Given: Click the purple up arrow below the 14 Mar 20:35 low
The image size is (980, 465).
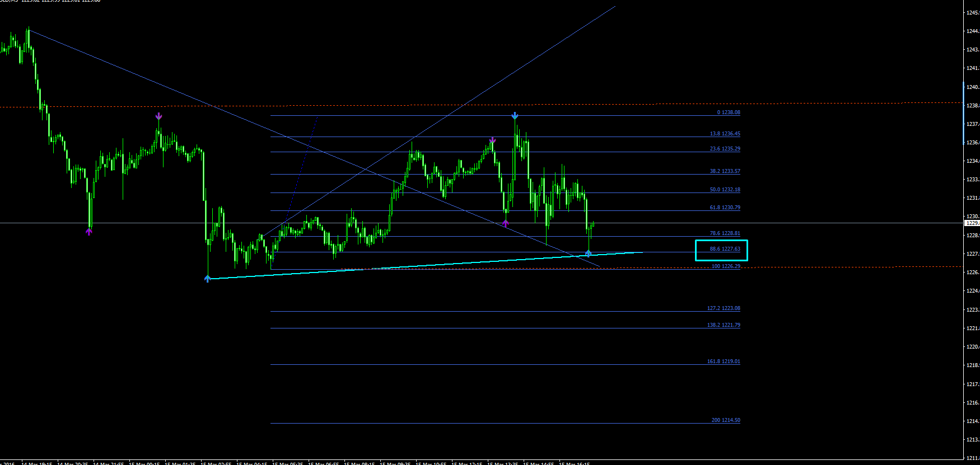Looking at the screenshot, I should (x=89, y=231).
